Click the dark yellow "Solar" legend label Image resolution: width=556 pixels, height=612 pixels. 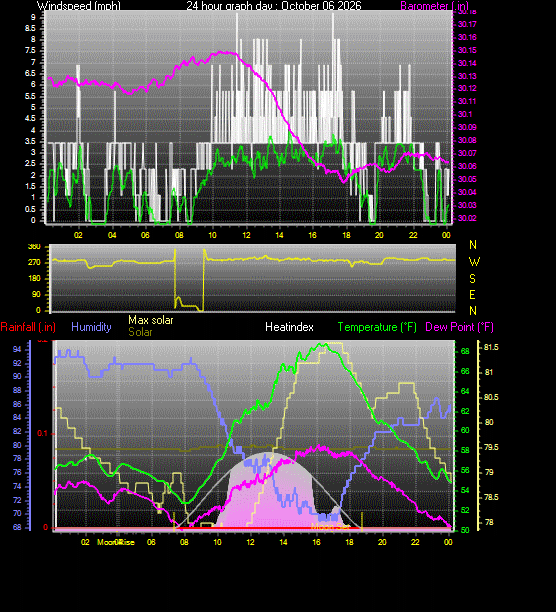140,332
